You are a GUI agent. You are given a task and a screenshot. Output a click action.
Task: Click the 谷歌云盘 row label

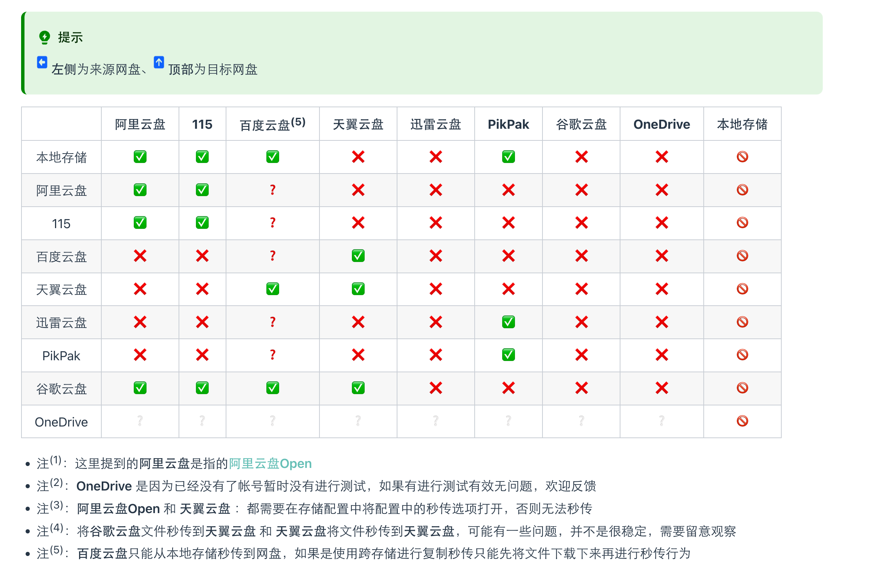tap(61, 388)
